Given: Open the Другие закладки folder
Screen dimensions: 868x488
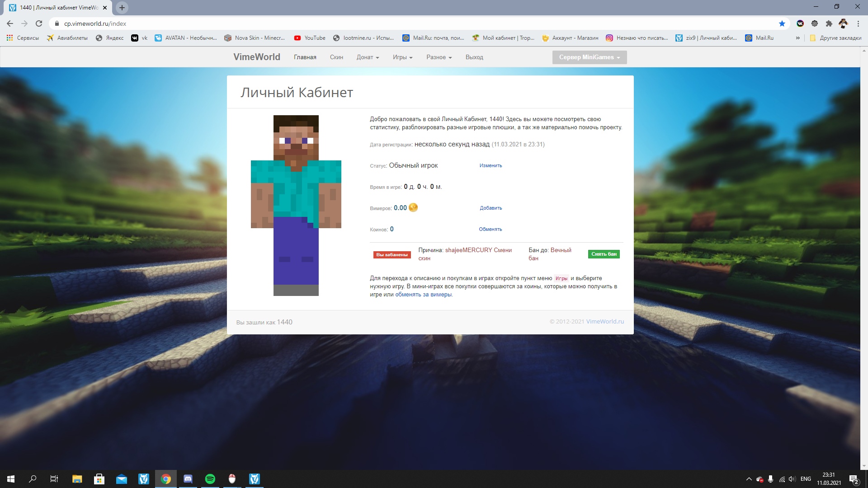Looking at the screenshot, I should click(835, 38).
